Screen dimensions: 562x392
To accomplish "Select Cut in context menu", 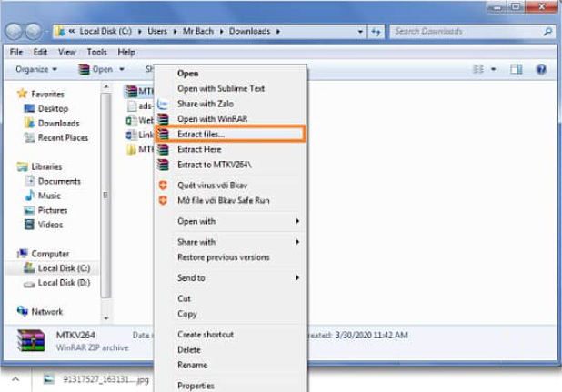I will click(x=230, y=298).
